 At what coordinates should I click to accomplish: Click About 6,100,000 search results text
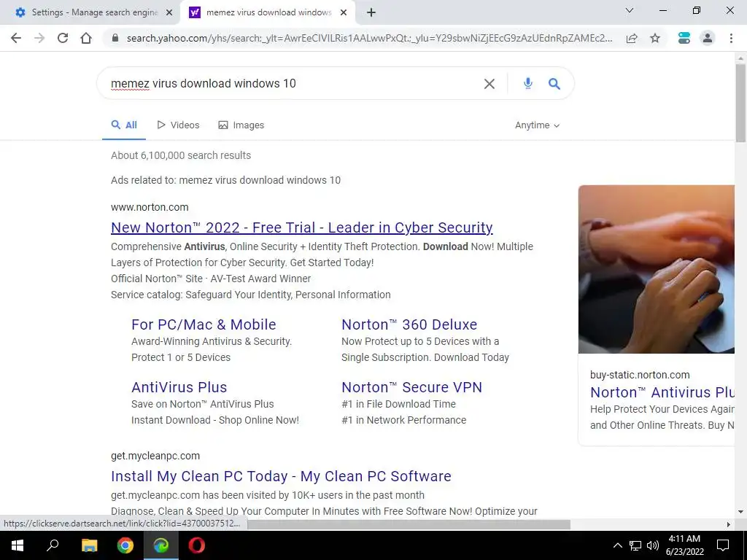click(181, 155)
